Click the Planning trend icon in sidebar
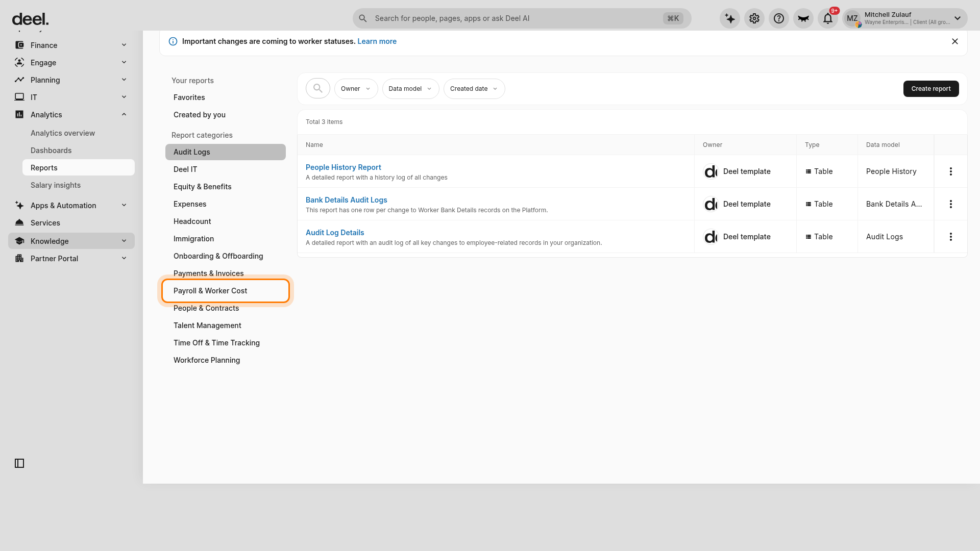This screenshot has width=980, height=551. coord(19,80)
